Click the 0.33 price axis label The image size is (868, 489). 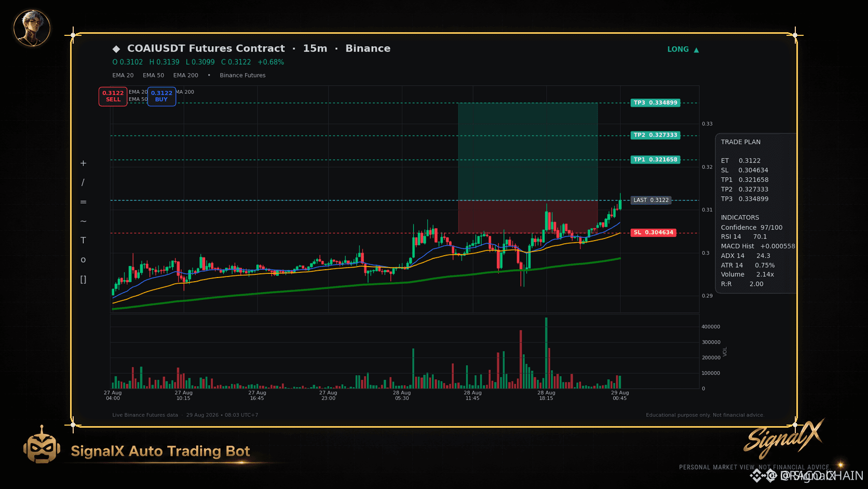707,124
